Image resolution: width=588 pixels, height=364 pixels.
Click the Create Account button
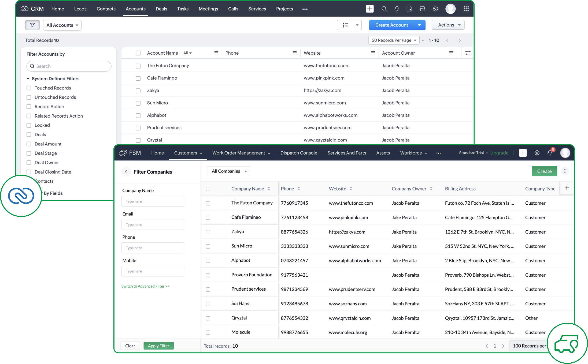point(391,25)
